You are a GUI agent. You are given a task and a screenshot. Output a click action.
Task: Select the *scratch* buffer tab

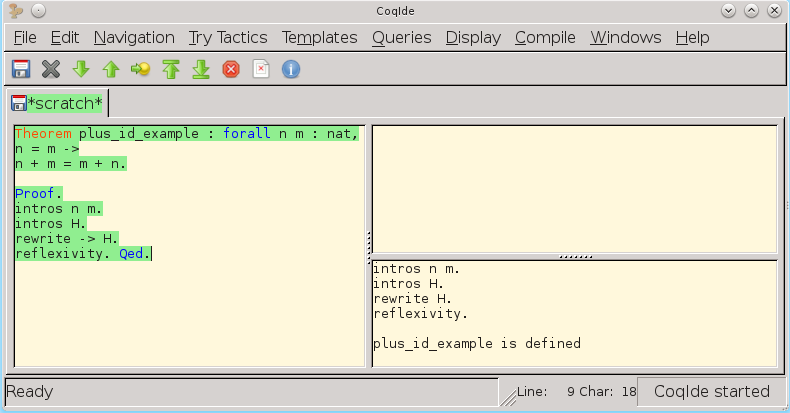tap(57, 103)
